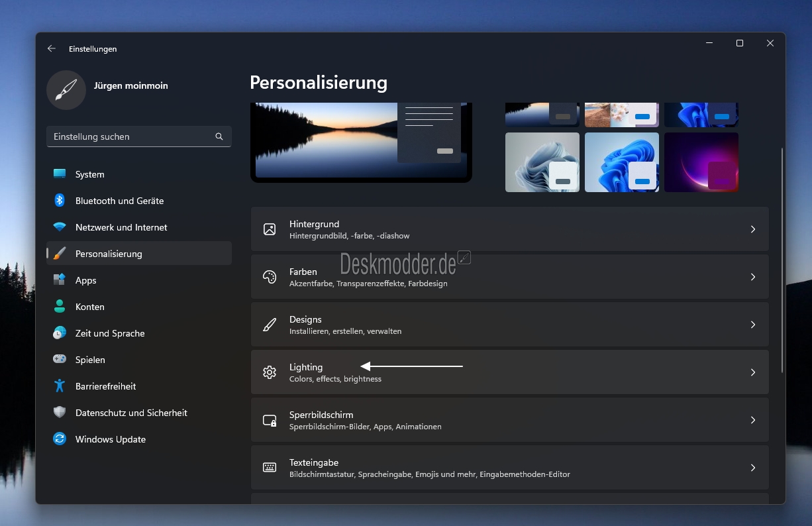This screenshot has width=812, height=526.
Task: Click the Farben palette icon
Action: [x=270, y=277]
